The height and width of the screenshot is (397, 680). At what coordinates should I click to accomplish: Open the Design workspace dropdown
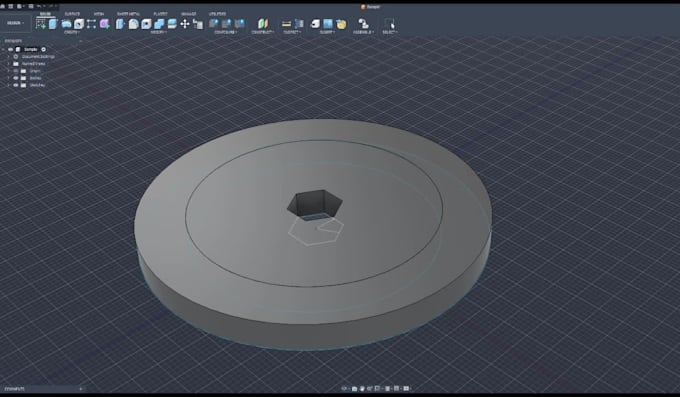[x=16, y=23]
